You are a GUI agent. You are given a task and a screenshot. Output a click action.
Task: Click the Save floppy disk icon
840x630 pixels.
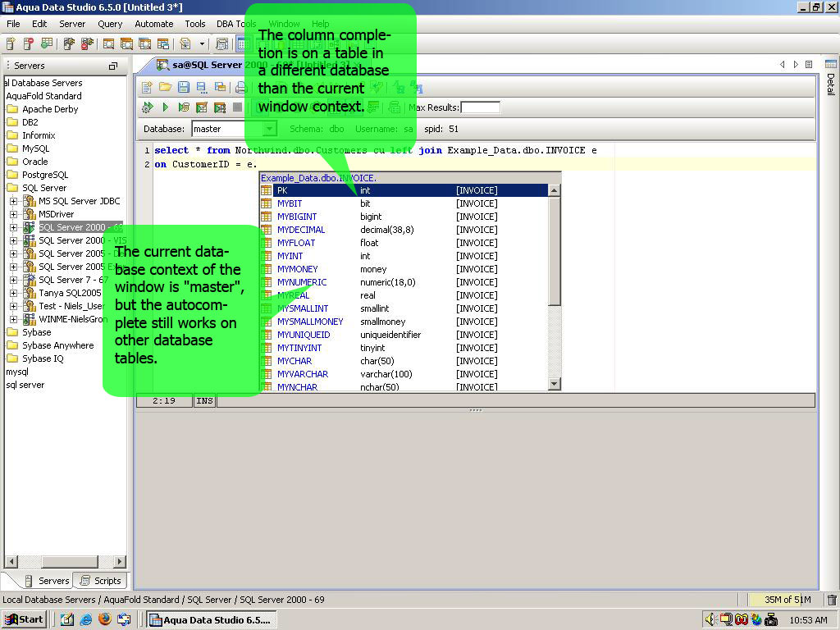pos(184,87)
